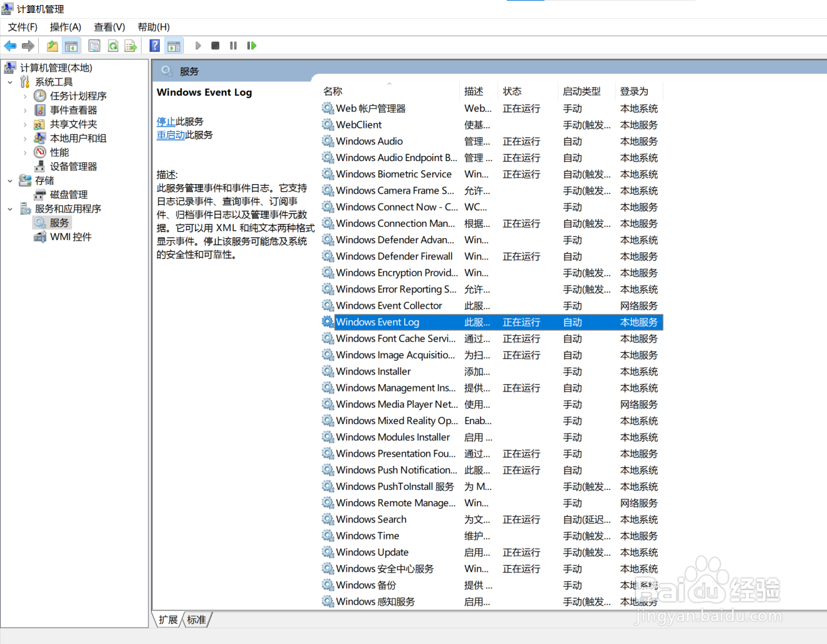Click gear icon of Windows Search row
The image size is (827, 644).
[328, 519]
